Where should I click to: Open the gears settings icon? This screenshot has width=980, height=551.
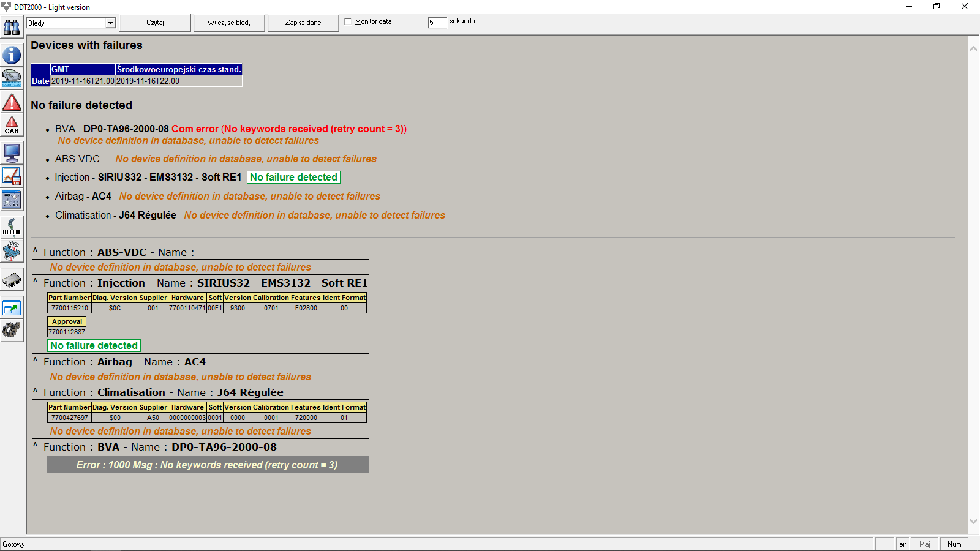click(12, 331)
